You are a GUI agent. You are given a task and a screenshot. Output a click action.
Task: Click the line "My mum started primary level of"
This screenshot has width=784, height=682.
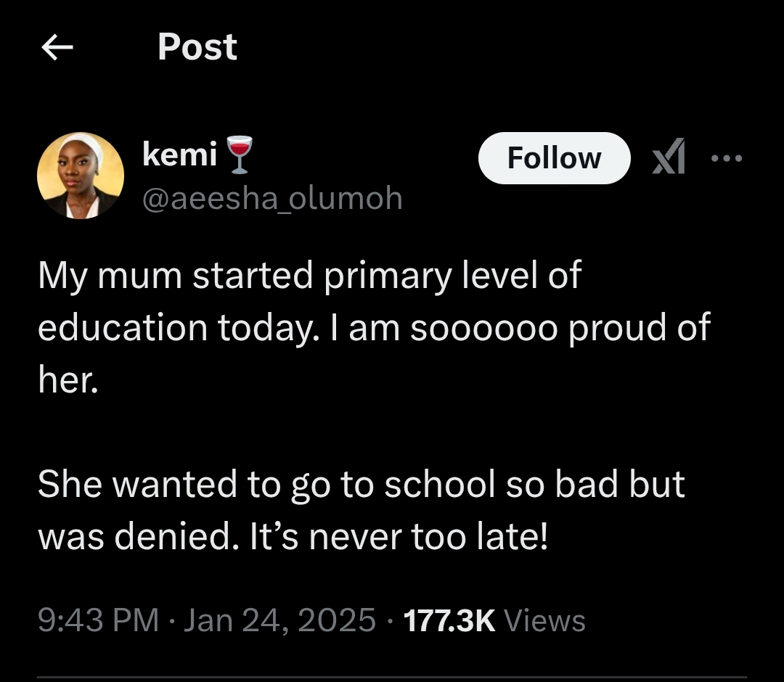point(309,276)
